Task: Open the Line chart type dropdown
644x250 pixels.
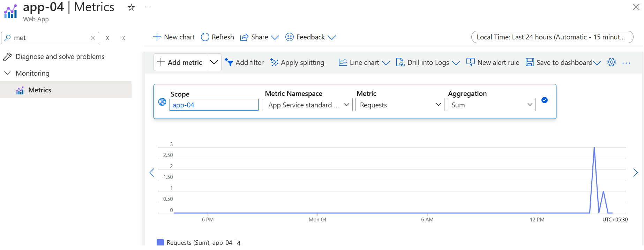Action: click(x=364, y=62)
